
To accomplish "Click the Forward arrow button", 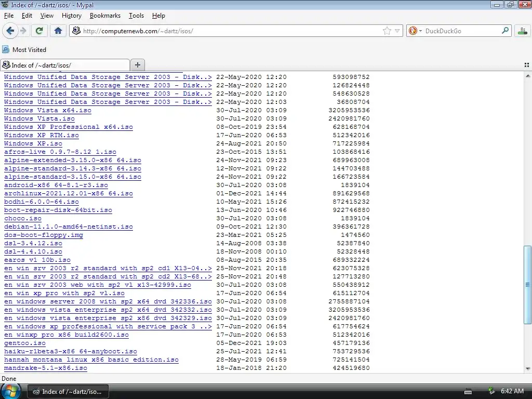I will [x=23, y=31].
